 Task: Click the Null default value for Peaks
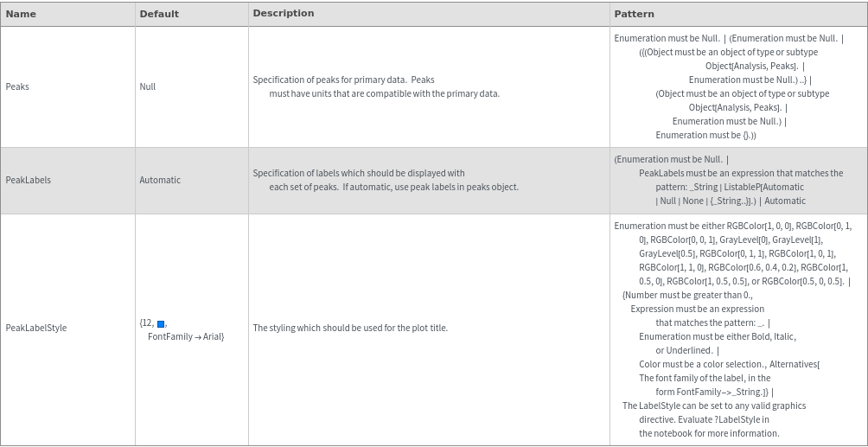point(148,86)
